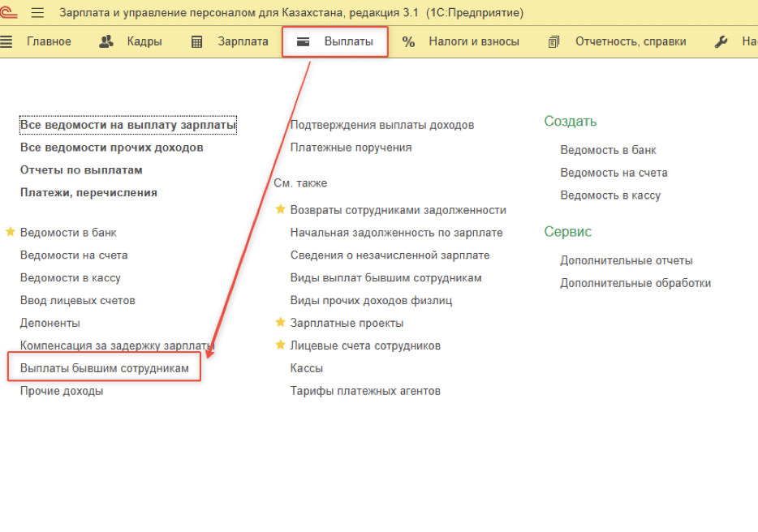Toggle favorite star for Возвраты сотрудниками задолженности

281,209
